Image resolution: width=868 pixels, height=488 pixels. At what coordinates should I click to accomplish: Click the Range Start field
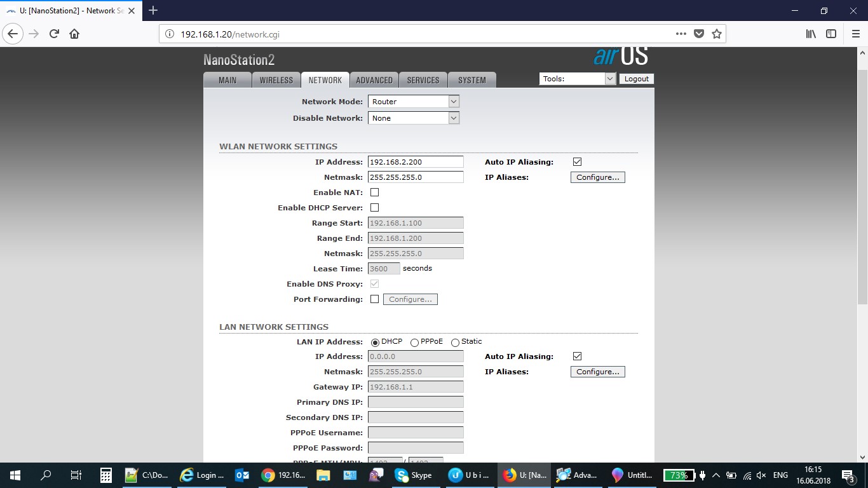pyautogui.click(x=416, y=223)
